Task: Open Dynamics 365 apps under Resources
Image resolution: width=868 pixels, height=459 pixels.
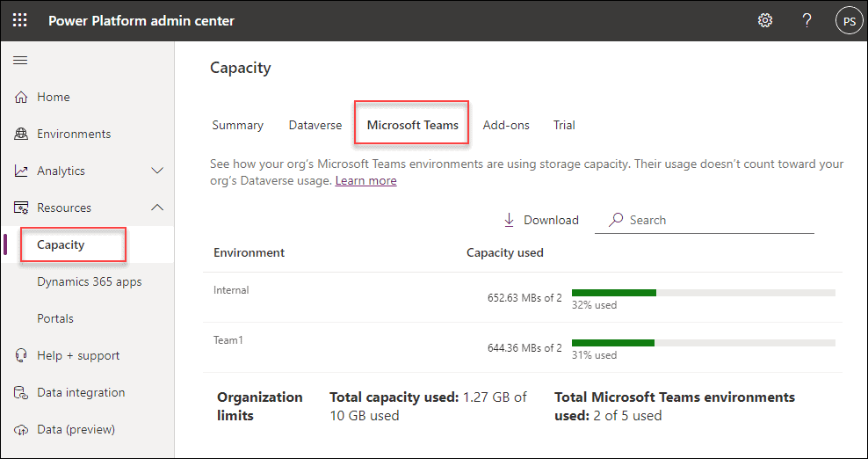Action: 87,281
